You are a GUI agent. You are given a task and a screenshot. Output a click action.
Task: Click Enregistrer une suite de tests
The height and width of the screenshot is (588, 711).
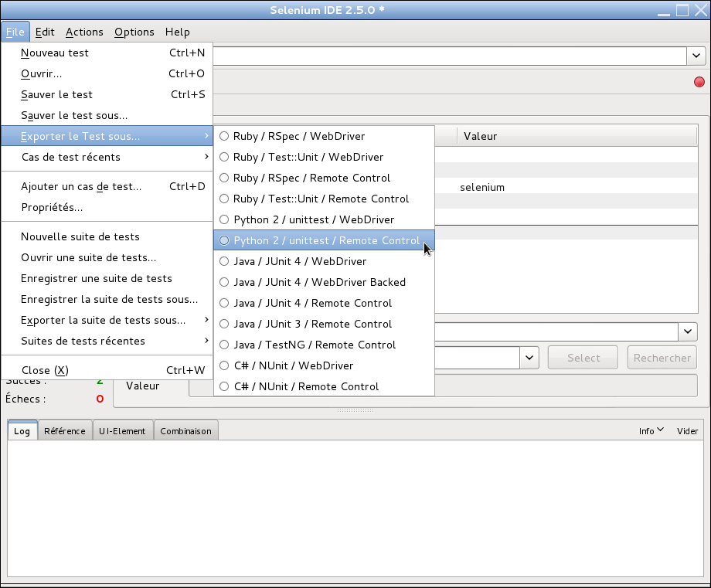coord(107,278)
